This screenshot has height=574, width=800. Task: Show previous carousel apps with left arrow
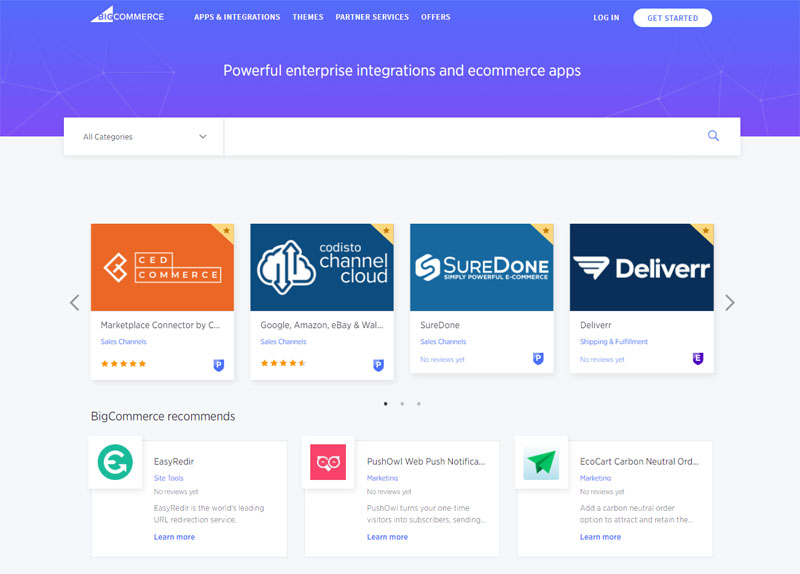[74, 302]
